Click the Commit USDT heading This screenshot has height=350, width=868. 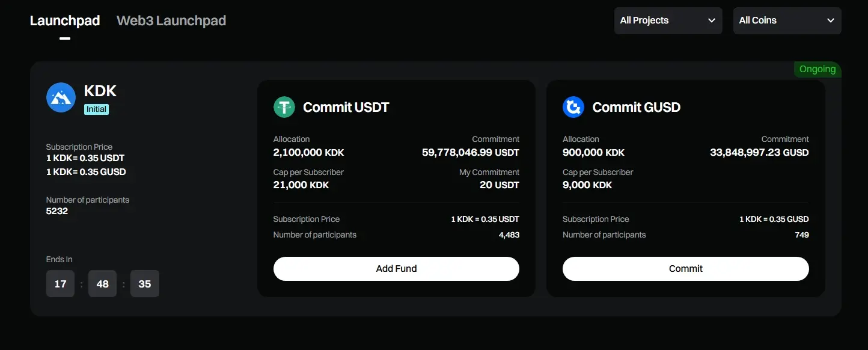coord(346,107)
